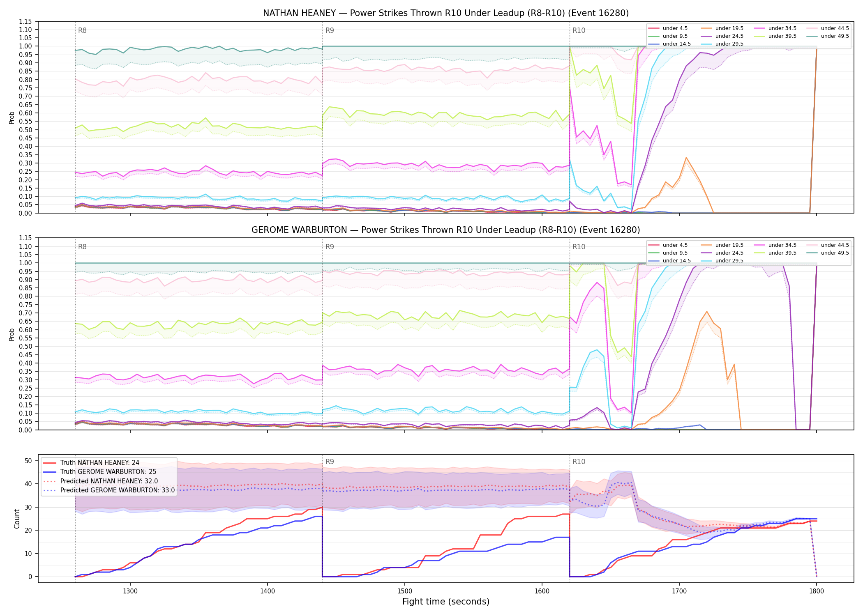Click the NATHAN HEANEY Power Strikes chart title
The width and height of the screenshot is (863, 616).
point(446,13)
